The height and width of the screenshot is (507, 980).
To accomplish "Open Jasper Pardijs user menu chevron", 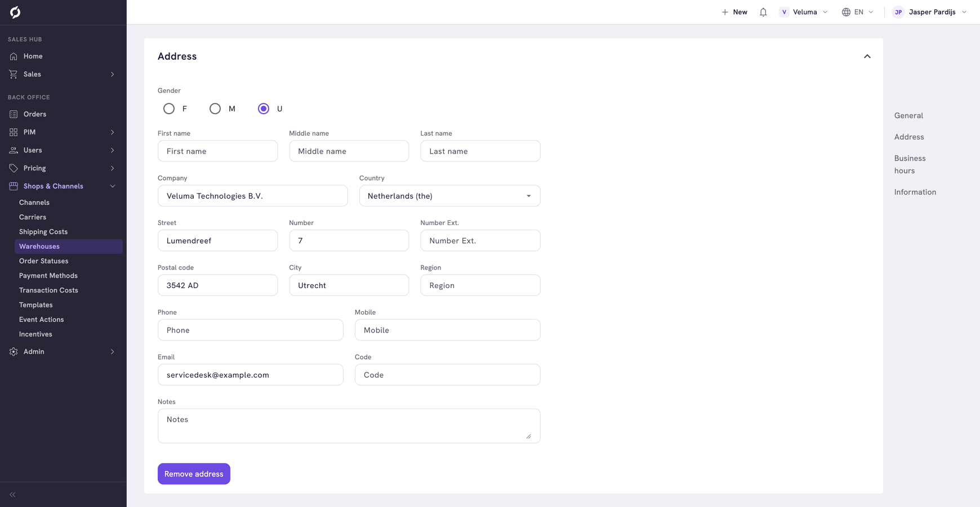I will pos(964,12).
